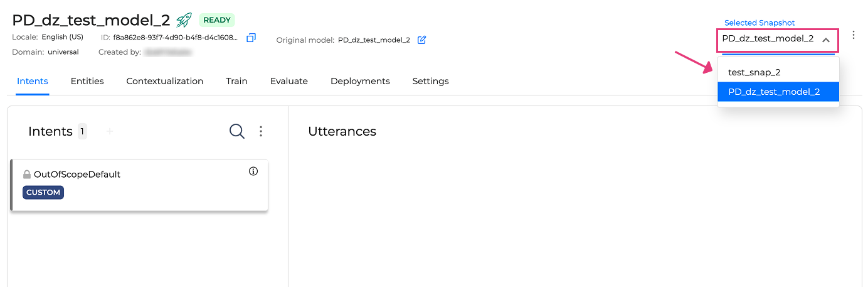Edit the original model name pencil icon
This screenshot has height=287, width=868.
422,40
